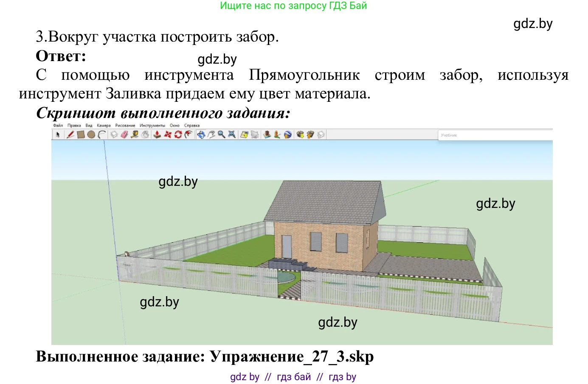Viewport: 588px width, 384px height.
Task: Click the gdz.by link at top right
Action: click(x=533, y=24)
